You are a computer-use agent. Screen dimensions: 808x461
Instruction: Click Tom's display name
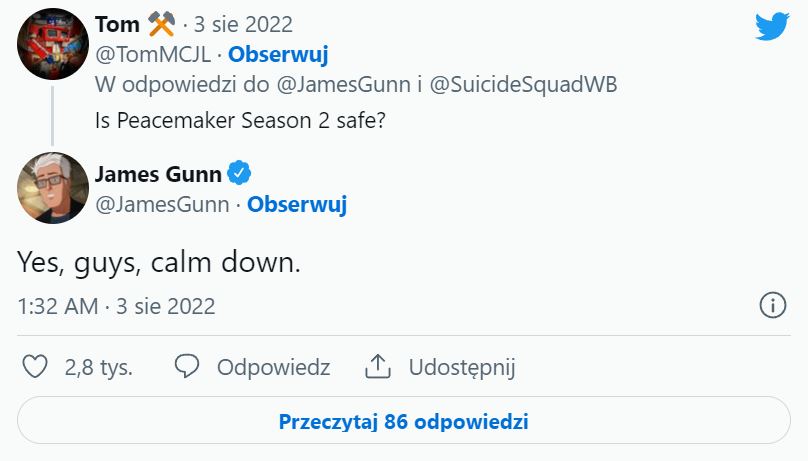(x=116, y=24)
